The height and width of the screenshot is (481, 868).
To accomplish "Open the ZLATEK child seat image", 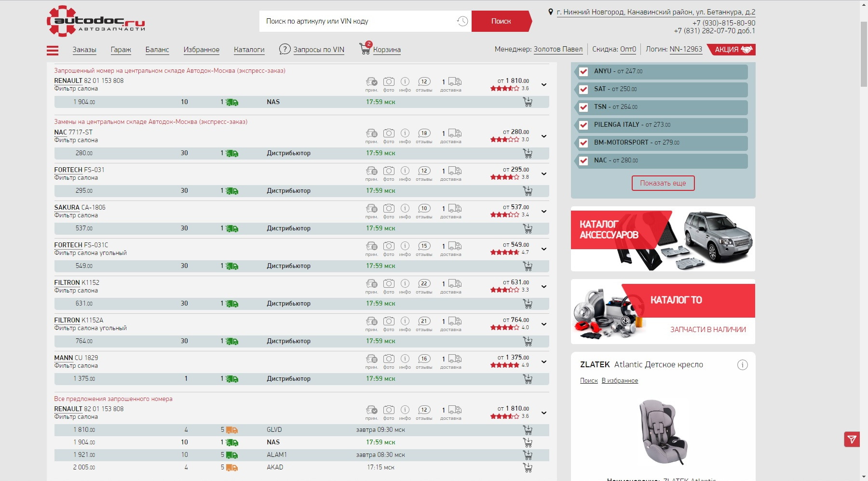I will point(664,432).
